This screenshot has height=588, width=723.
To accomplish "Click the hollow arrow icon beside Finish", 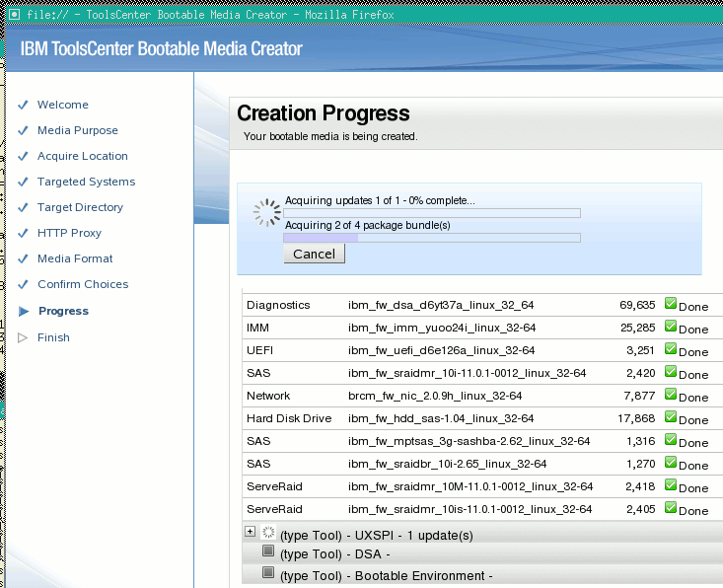I will tap(23, 337).
